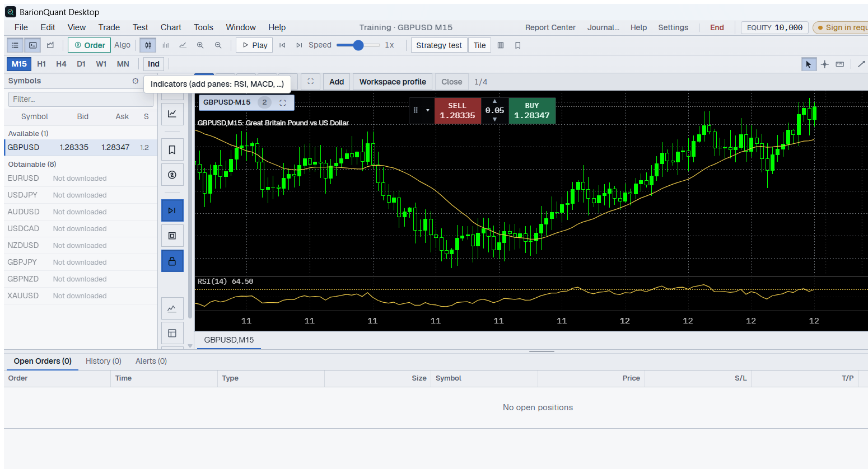The width and height of the screenshot is (868, 469).
Task: Click the symbol Filter input field
Action: click(x=81, y=99)
